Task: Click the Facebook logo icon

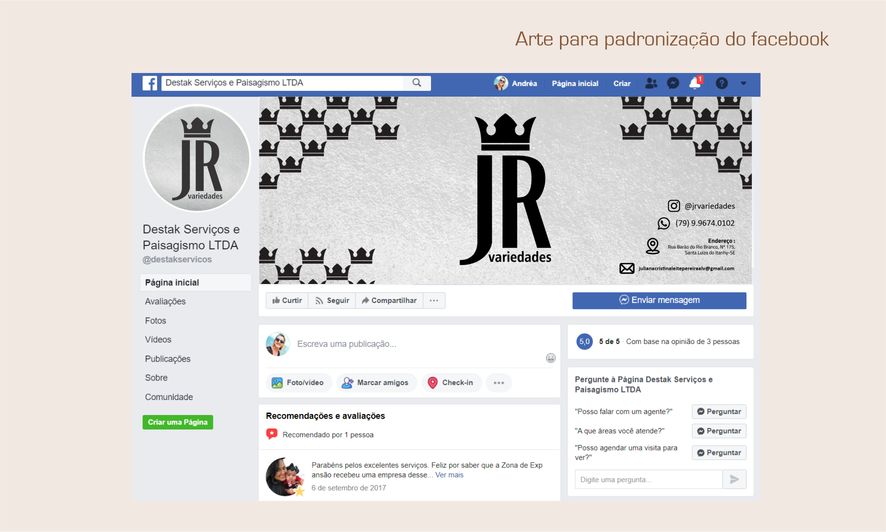Action: pos(150,83)
